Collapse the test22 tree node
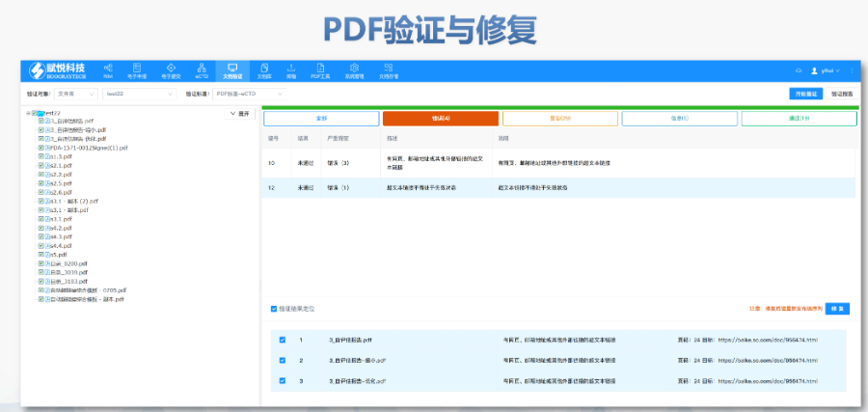 point(28,113)
